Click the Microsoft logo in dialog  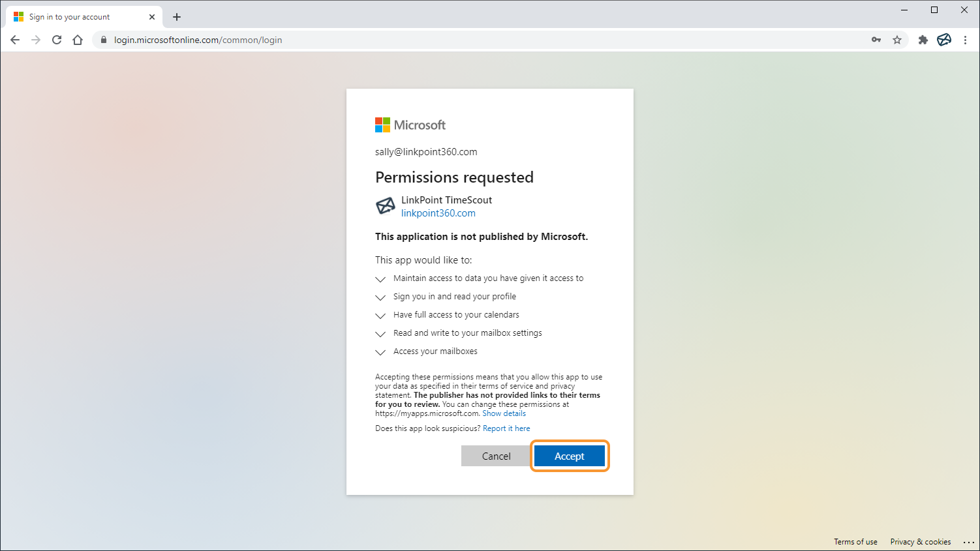pos(410,125)
